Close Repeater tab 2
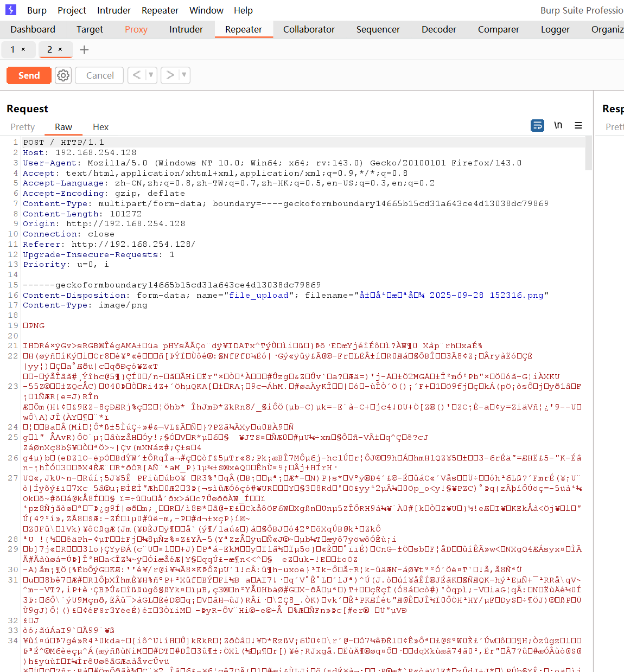The width and height of the screenshot is (624, 672). coord(60,49)
